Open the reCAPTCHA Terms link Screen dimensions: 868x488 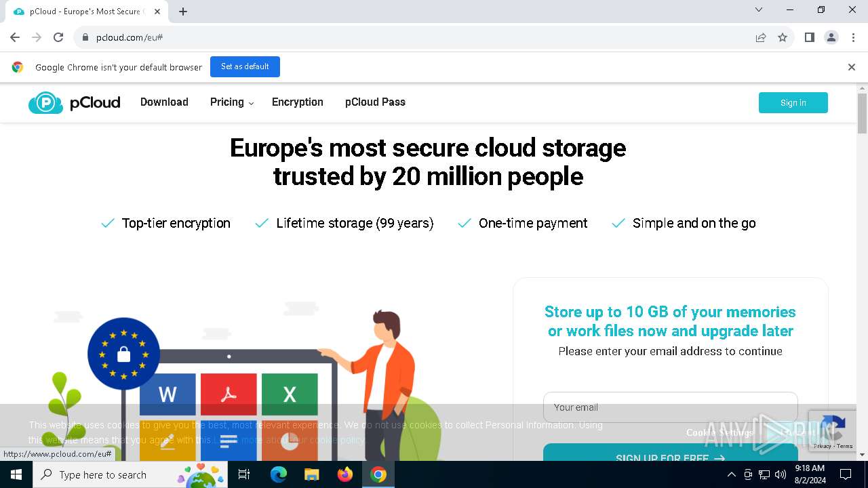[x=845, y=446]
